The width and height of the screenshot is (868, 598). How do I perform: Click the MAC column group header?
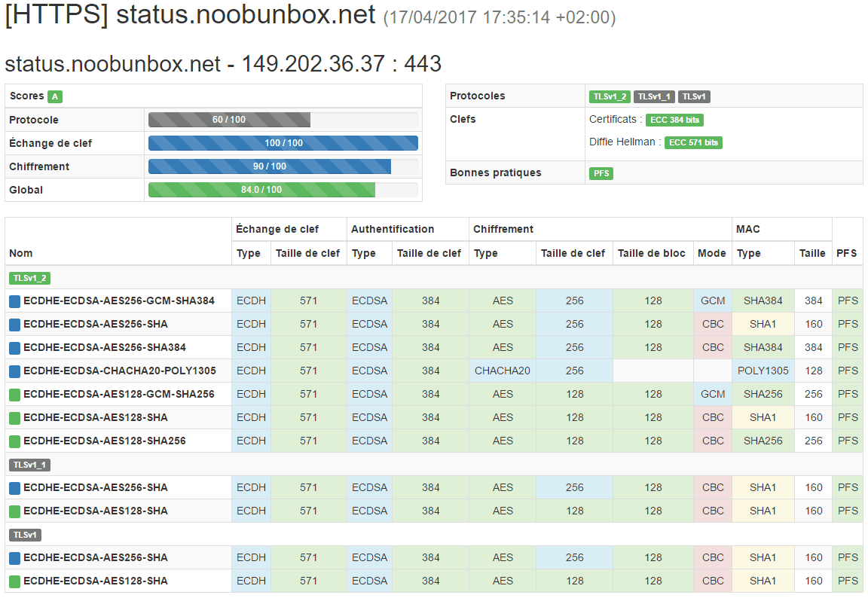click(747, 229)
